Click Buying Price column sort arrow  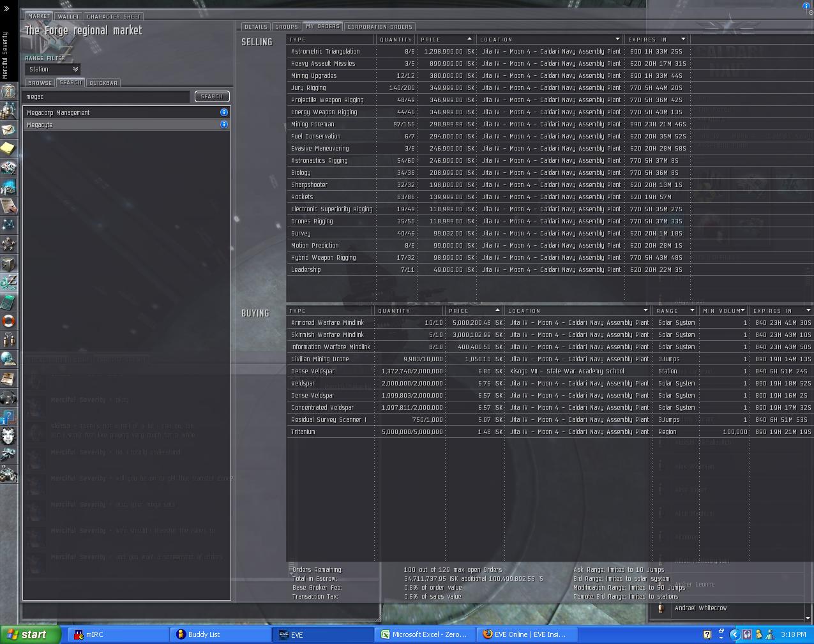[x=497, y=311]
